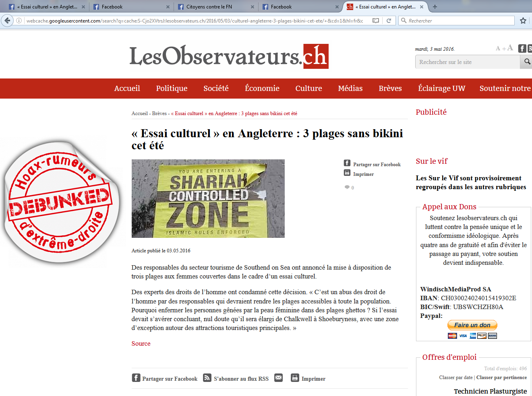Open the Facebook icon in site header
The image size is (532, 396).
(522, 48)
